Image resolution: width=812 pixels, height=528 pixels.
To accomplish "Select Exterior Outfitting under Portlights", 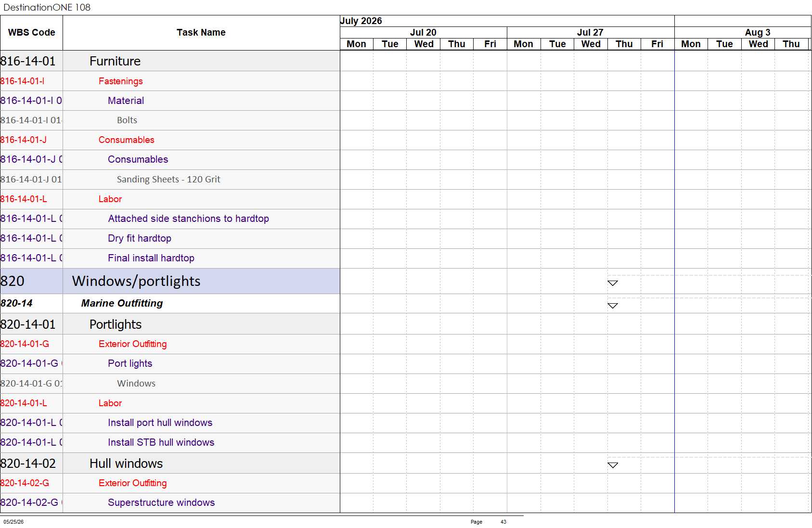I will tap(133, 344).
